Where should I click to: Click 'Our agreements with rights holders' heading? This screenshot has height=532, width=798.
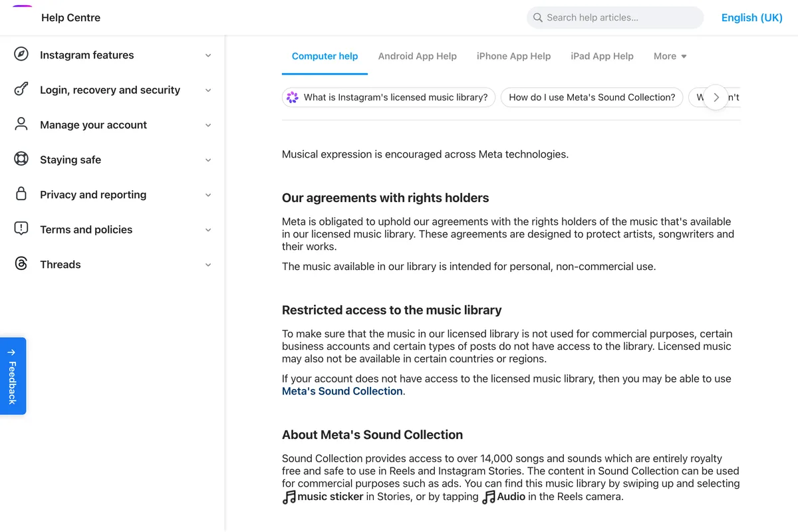(385, 198)
